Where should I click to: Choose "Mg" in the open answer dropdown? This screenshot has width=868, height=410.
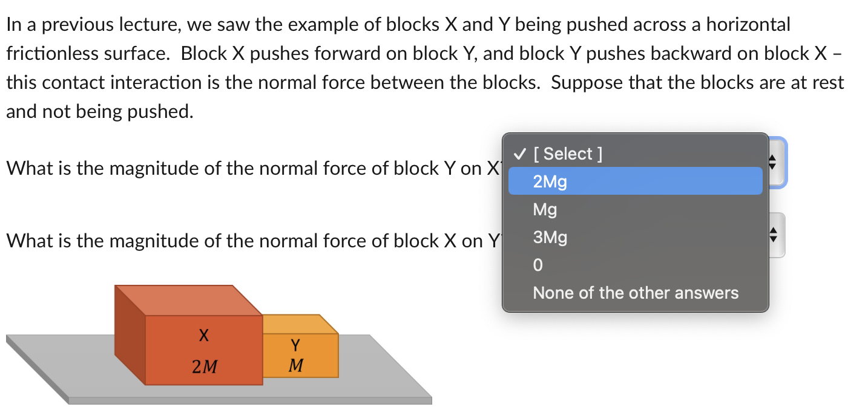pos(544,209)
